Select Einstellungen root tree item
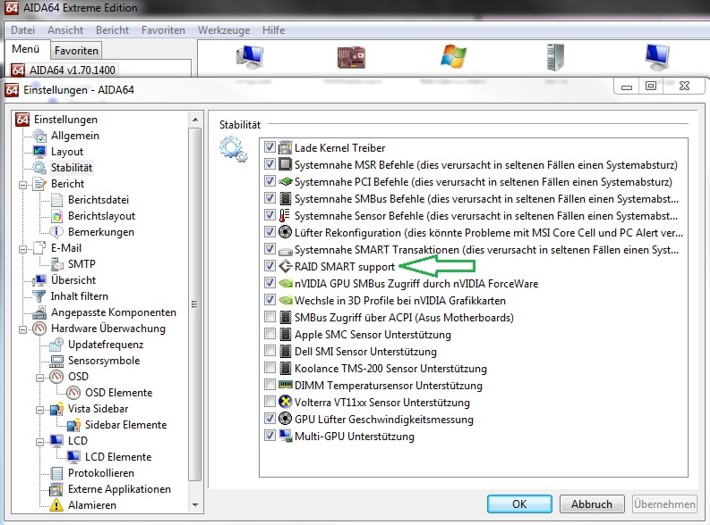710x525 pixels. click(66, 120)
